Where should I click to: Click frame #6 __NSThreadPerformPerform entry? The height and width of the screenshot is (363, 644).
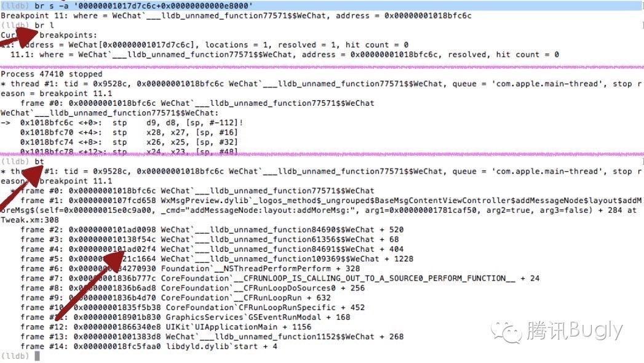pyautogui.click(x=190, y=269)
